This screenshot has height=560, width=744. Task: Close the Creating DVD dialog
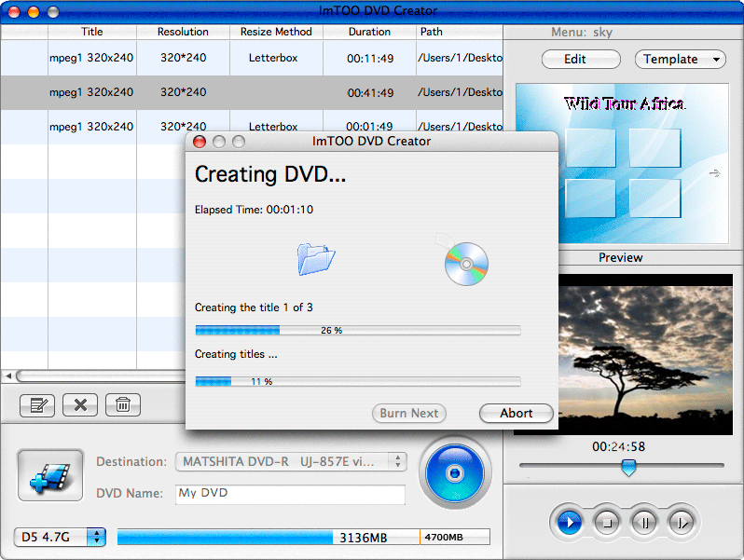coord(200,142)
